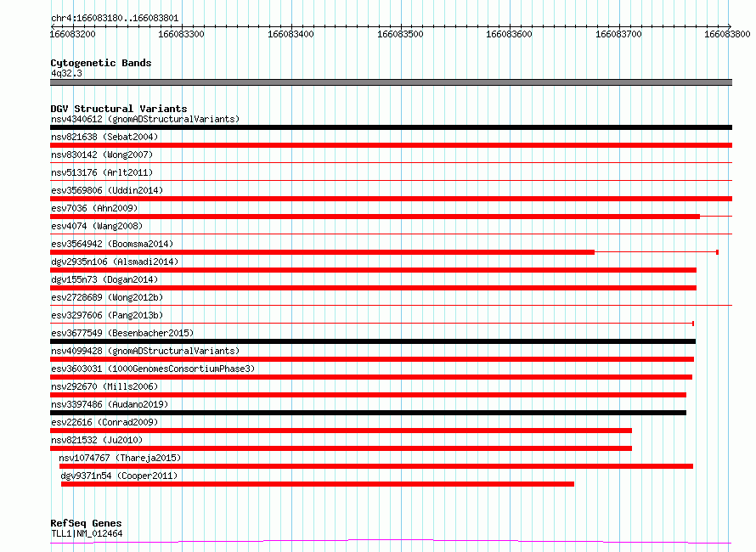Click the nsv513176 (Arlt2011) label
756x552 pixels.
[102, 172]
